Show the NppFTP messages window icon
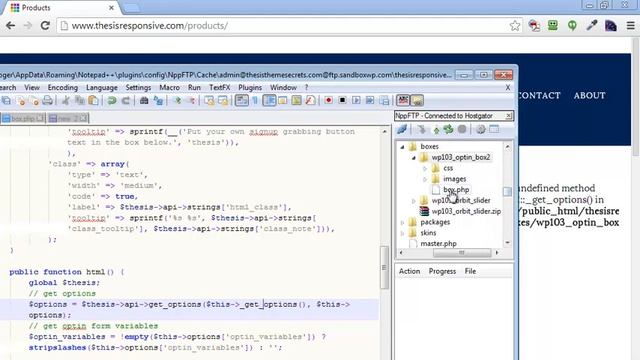Viewport: 640px width, 360px height. click(x=494, y=129)
